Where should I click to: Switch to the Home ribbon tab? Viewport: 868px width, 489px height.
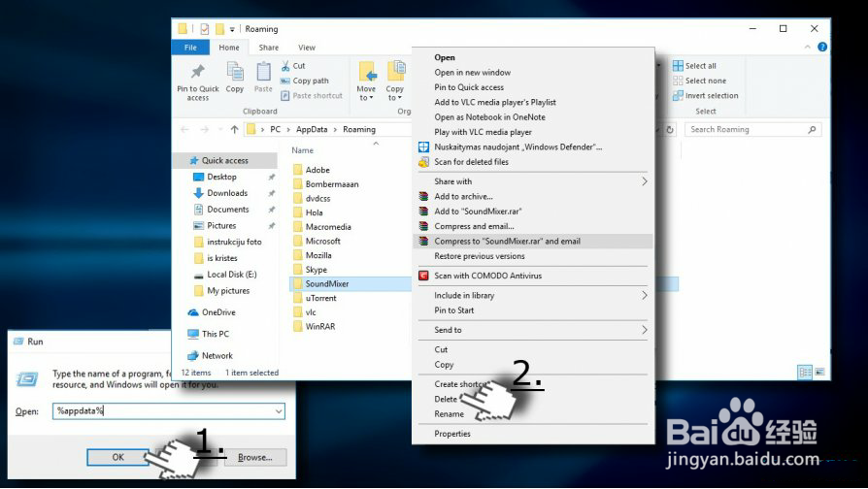click(228, 48)
